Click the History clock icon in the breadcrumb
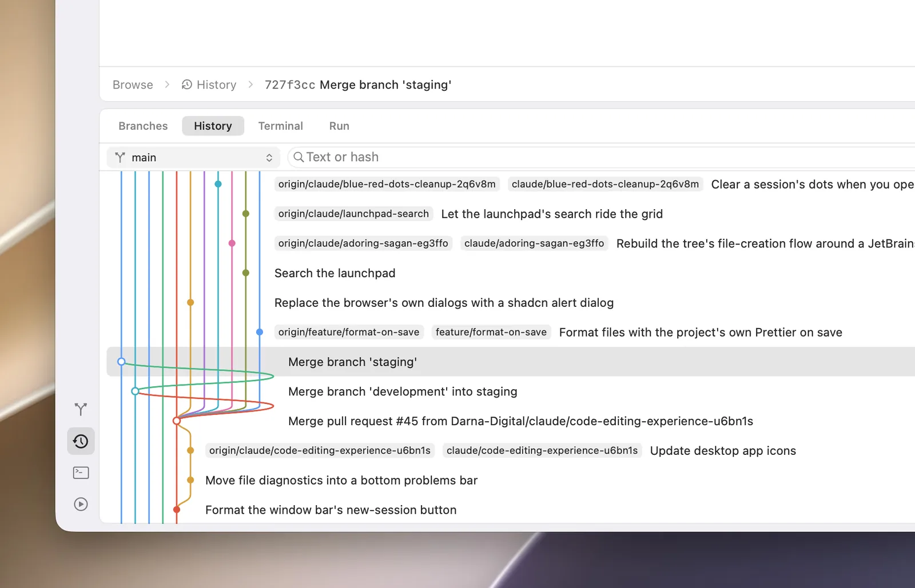Screen dimensions: 915x588 click(187, 85)
